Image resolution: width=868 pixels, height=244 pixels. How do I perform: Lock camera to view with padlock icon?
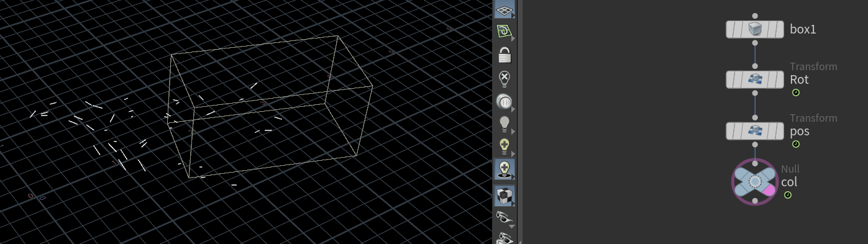tap(505, 55)
